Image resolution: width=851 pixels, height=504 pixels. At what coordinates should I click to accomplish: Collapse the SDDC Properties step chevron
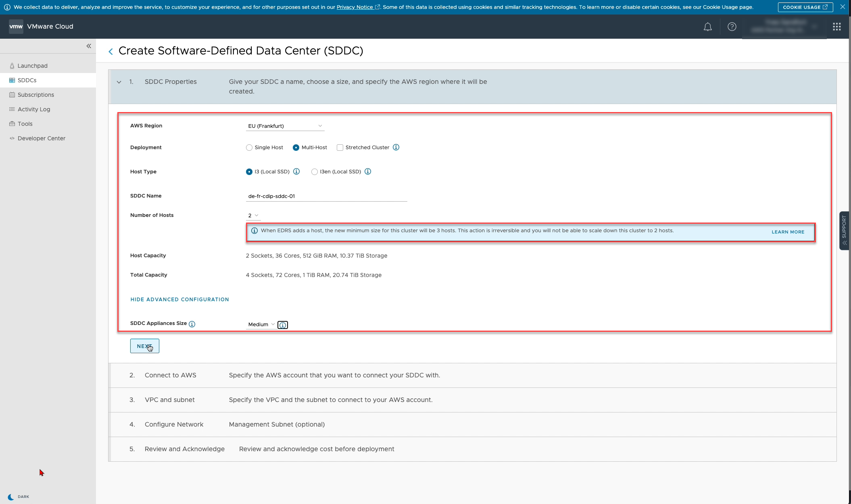(x=119, y=82)
